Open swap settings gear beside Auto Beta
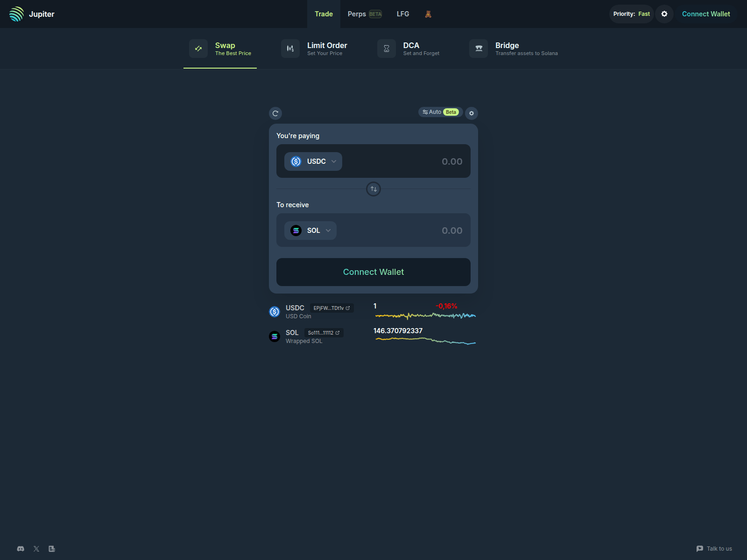Screen dimensions: 747x560 472,113
